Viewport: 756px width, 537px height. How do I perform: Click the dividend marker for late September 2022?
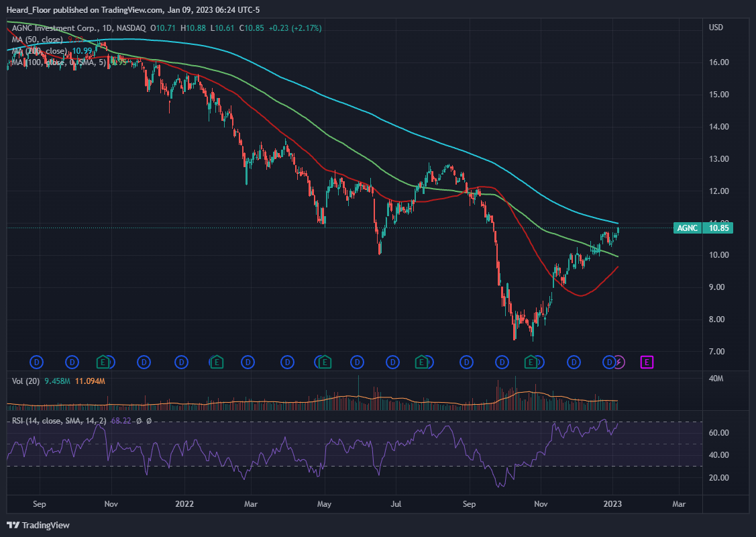click(x=502, y=362)
